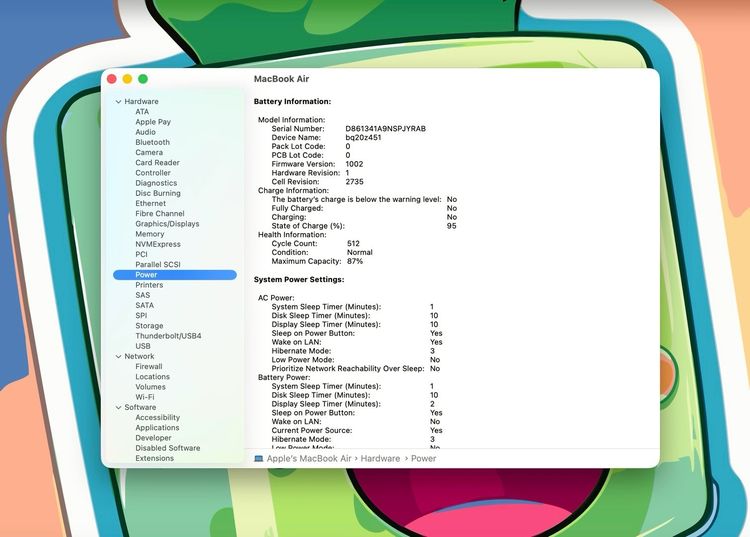The image size is (750, 537).
Task: Collapse the Hardware section
Action: tap(118, 101)
